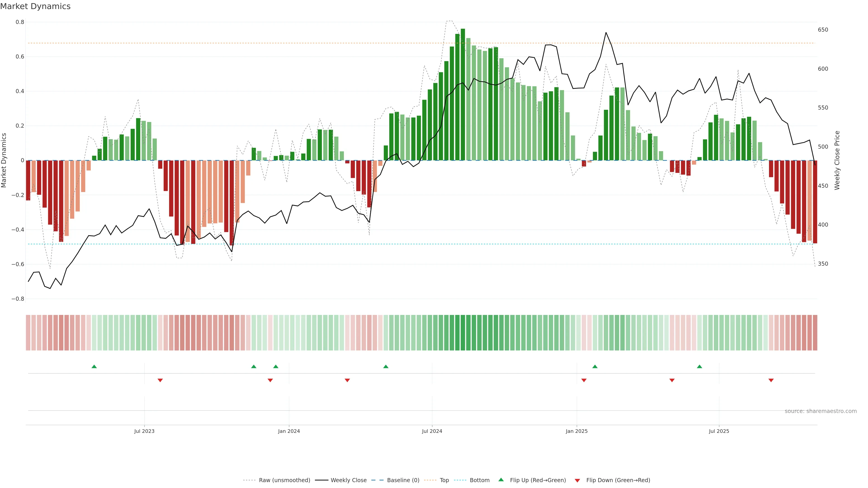Click the leftmost green Flip Up triangle marker
The width and height of the screenshot is (868, 488).
tap(94, 366)
